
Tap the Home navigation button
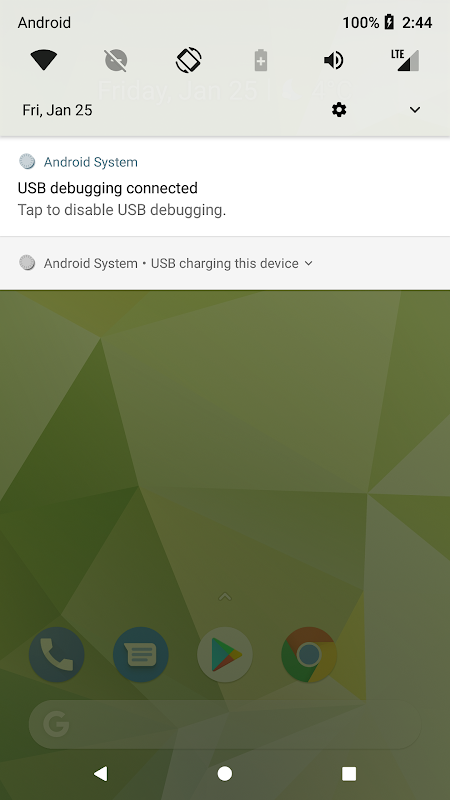225,773
